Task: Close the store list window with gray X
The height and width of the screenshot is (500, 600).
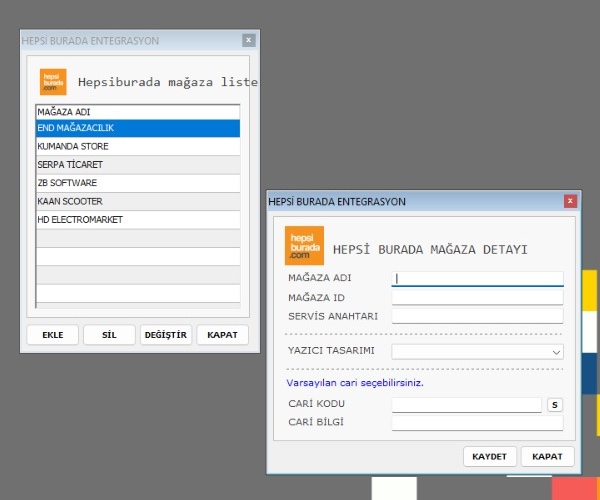Action: tap(249, 40)
